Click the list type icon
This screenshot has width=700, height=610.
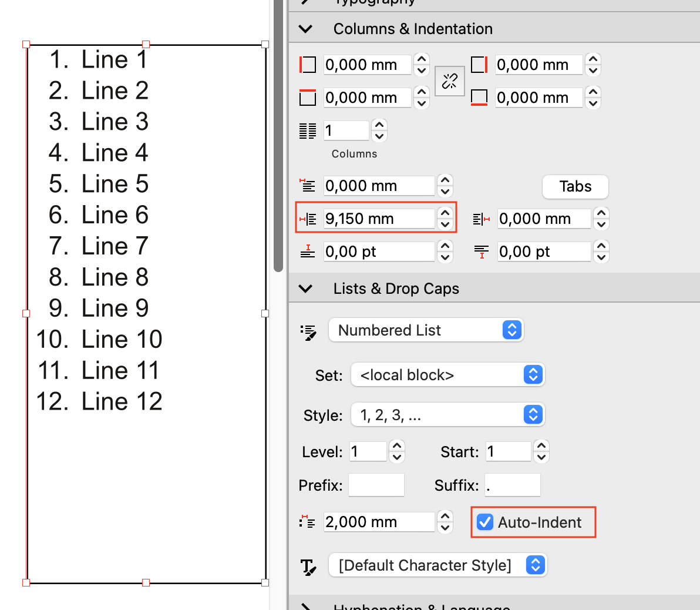[308, 331]
